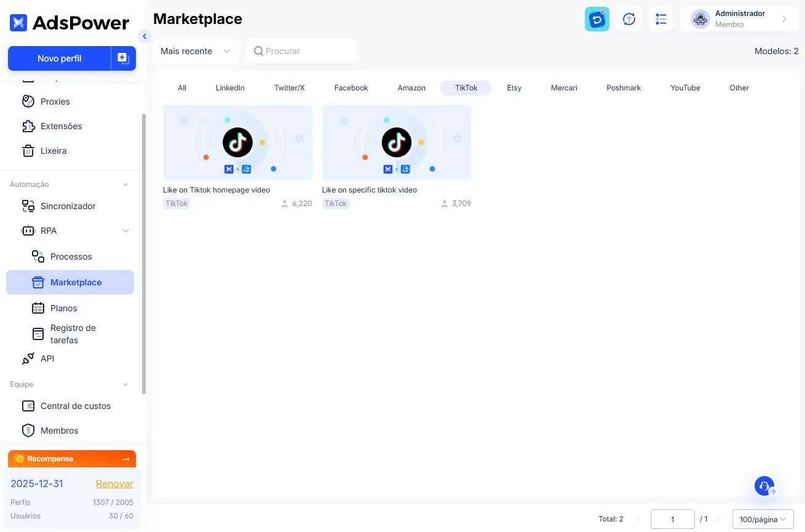
Task: Click the Procurar search field
Action: [x=302, y=51]
